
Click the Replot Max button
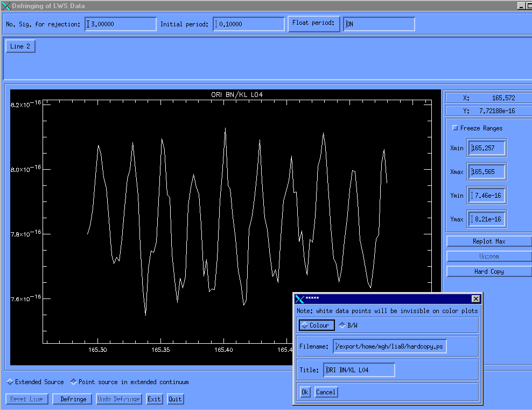[x=488, y=241]
